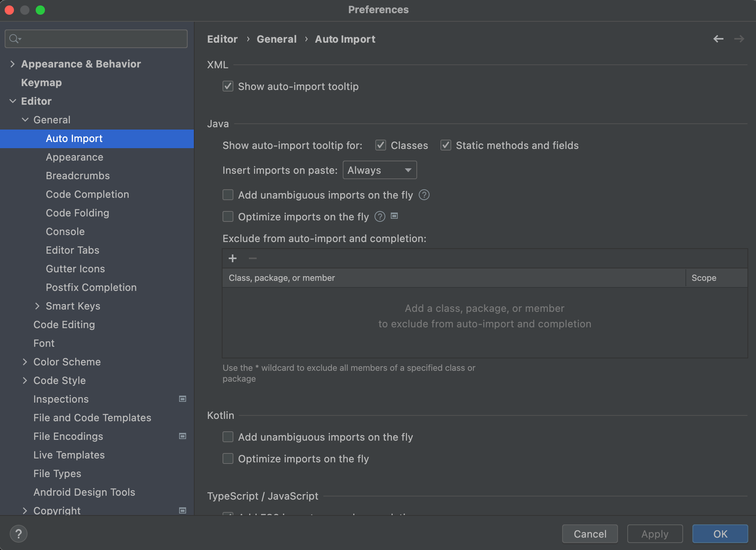Screen dimensions: 756x550
Task: Click help icon beside Optimize imports on the fly
Action: point(380,216)
